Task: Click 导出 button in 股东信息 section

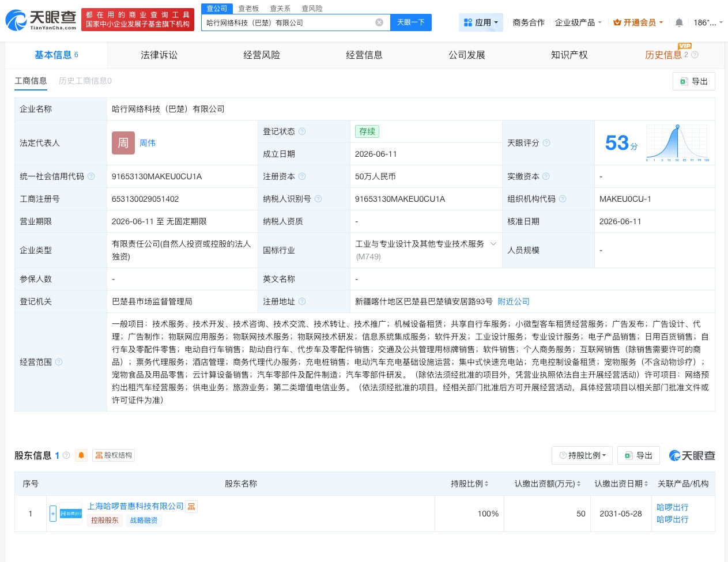Action: point(639,455)
